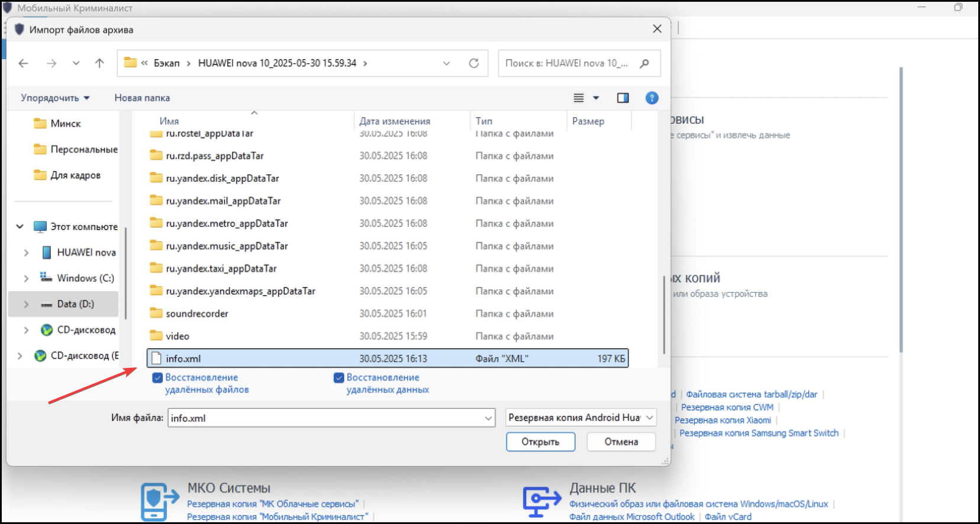Open address bar history dropdown
The width and height of the screenshot is (980, 524).
click(446, 63)
